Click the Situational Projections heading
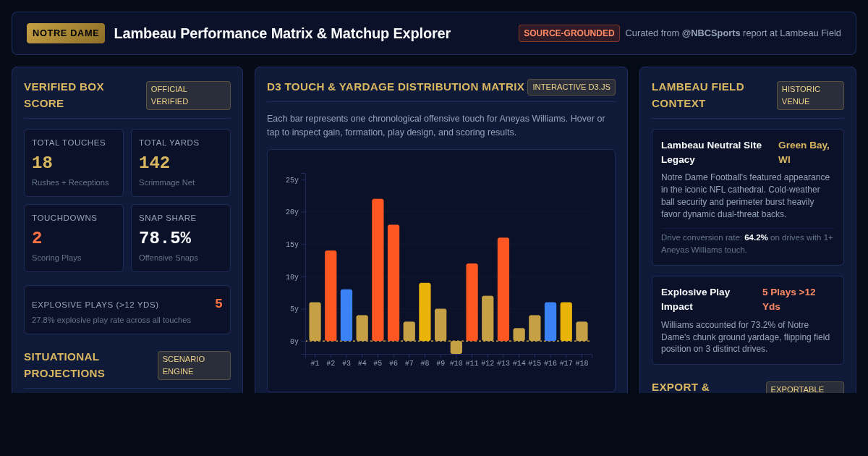This screenshot has width=868, height=456. (64, 365)
